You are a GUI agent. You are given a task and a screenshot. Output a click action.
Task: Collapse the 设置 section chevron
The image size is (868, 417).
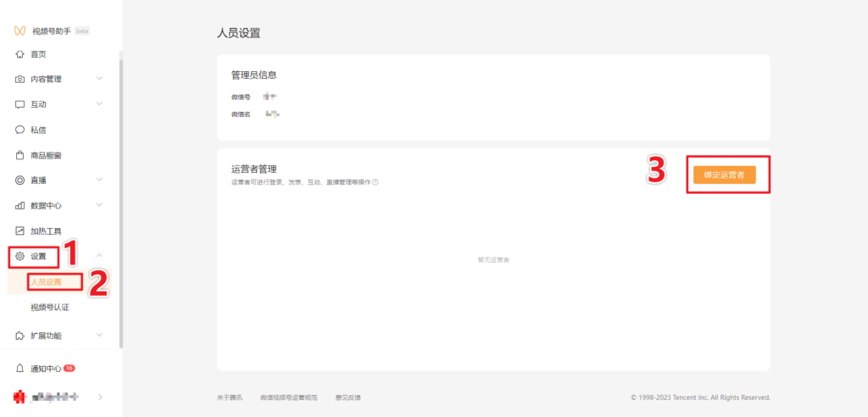pos(99,255)
